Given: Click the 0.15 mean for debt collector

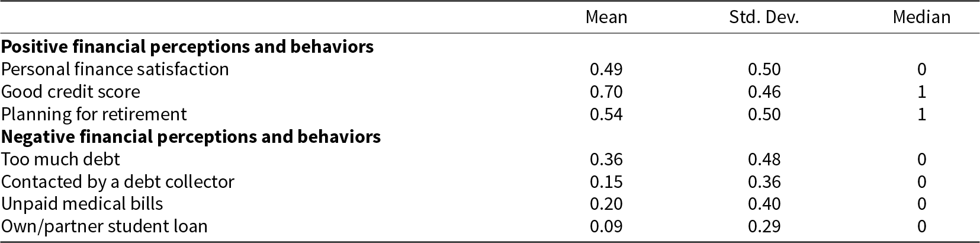Looking at the screenshot, I should click(606, 182).
